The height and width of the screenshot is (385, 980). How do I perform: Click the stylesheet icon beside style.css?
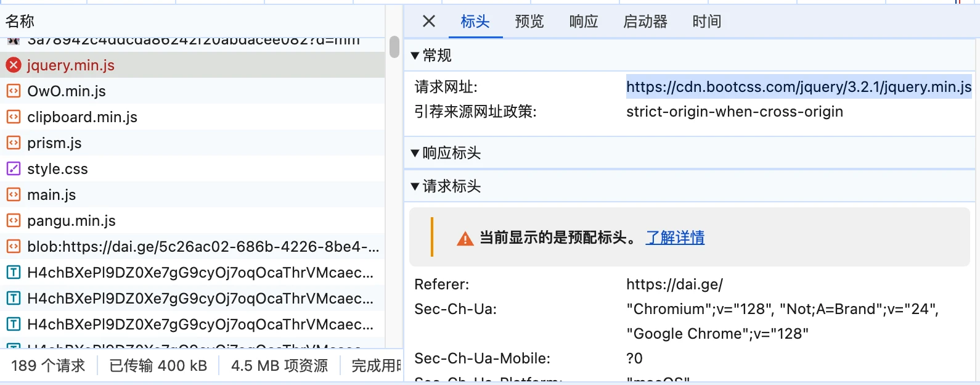14,169
